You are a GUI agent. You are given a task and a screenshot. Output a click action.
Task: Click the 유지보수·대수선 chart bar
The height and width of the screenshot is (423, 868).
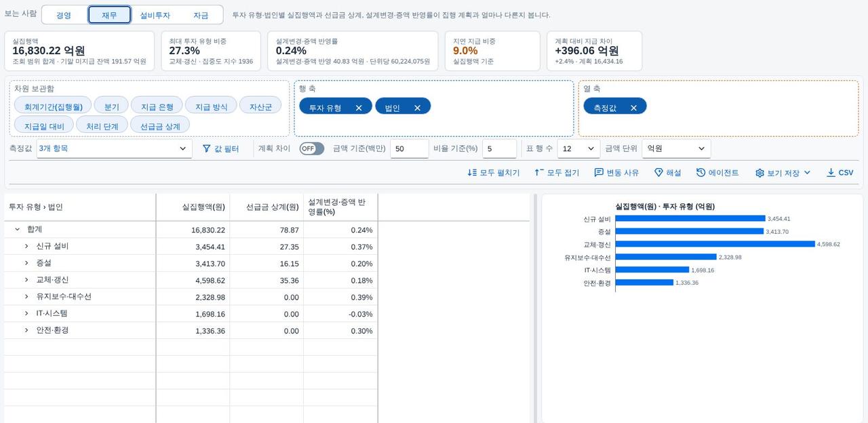tap(666, 257)
